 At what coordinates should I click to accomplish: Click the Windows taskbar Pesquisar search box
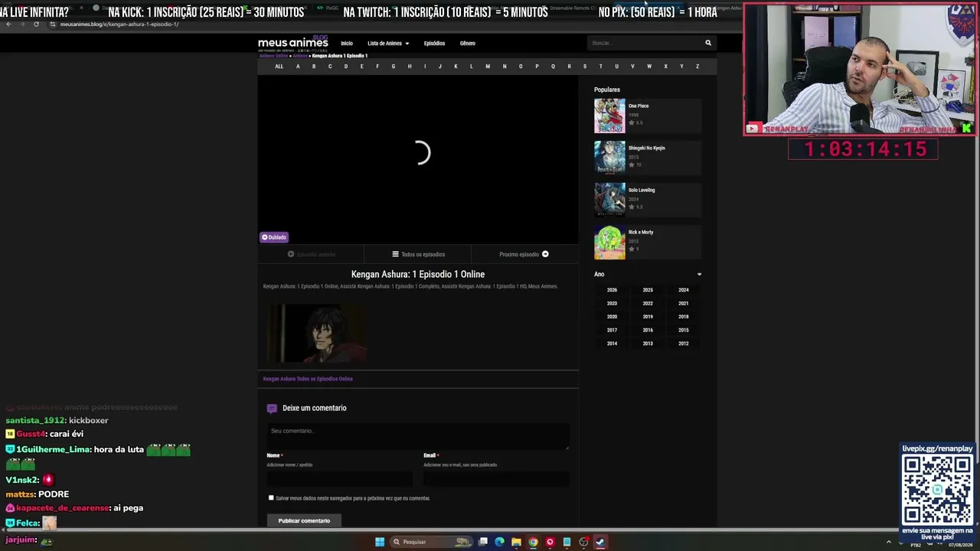[x=431, y=542]
